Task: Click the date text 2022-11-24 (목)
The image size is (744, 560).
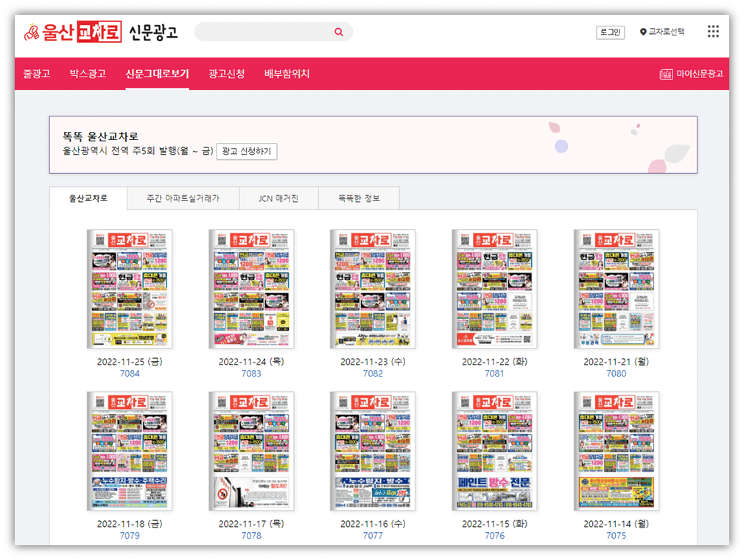Action: click(x=251, y=362)
